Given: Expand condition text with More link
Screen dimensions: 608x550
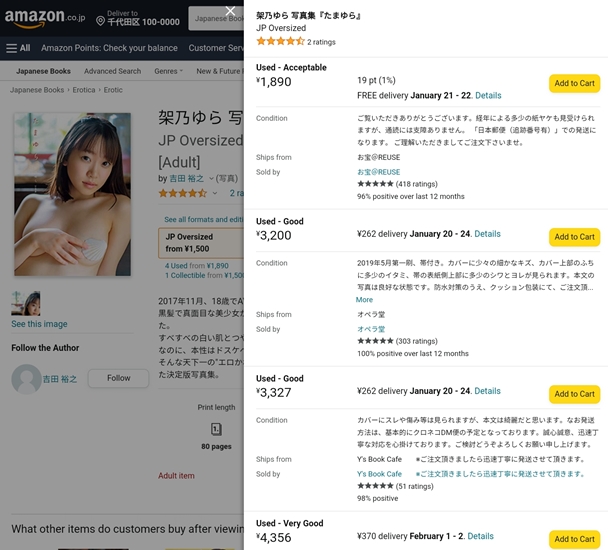Looking at the screenshot, I should tap(364, 300).
